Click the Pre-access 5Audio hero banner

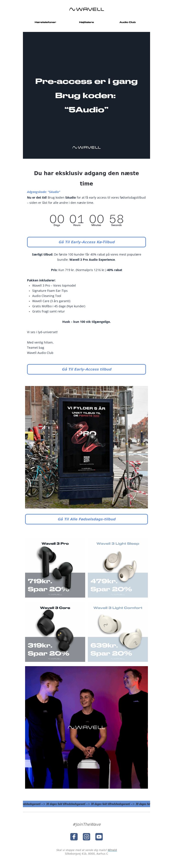tap(86, 95)
